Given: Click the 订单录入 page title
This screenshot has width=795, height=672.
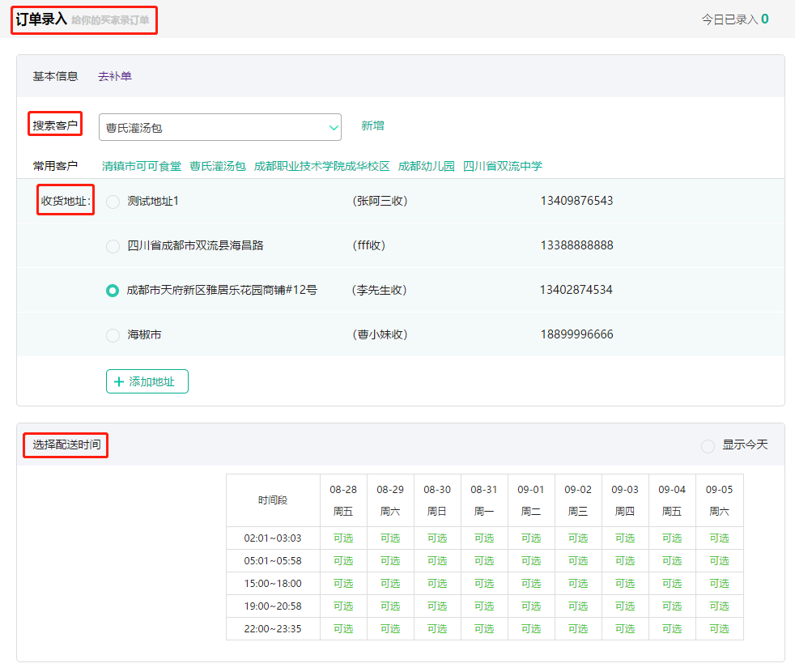Looking at the screenshot, I should [42, 18].
